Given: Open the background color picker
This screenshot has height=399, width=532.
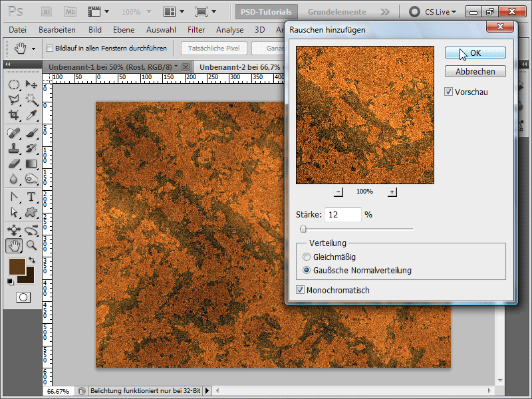Looking at the screenshot, I should (x=29, y=278).
